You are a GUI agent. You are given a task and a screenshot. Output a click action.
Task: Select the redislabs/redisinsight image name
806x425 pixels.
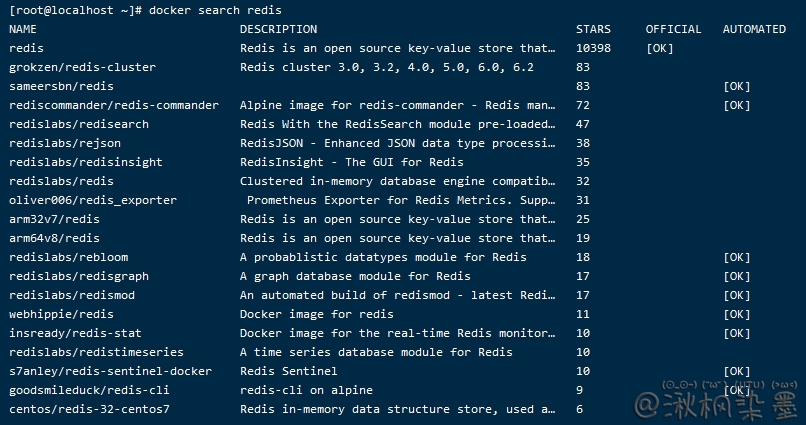pos(85,162)
